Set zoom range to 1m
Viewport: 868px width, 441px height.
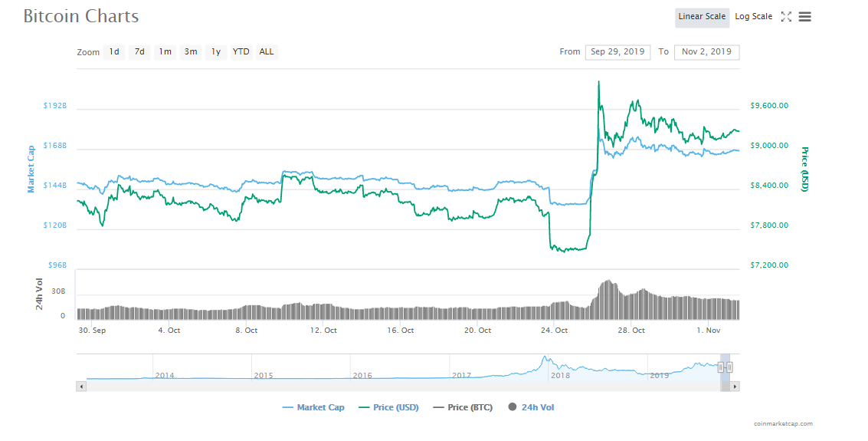click(165, 52)
